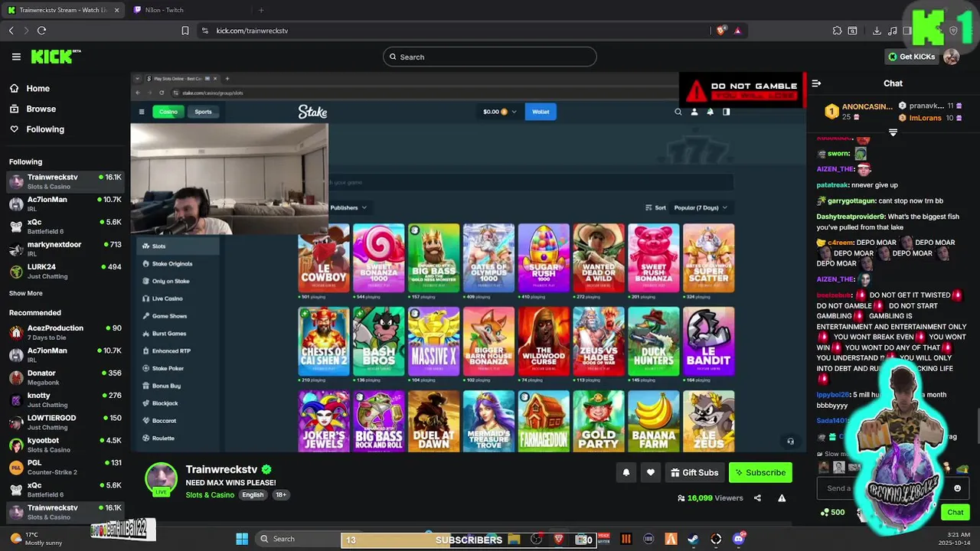Click chat username Dashytreatprovider9
This screenshot has height=551, width=980.
click(851, 217)
